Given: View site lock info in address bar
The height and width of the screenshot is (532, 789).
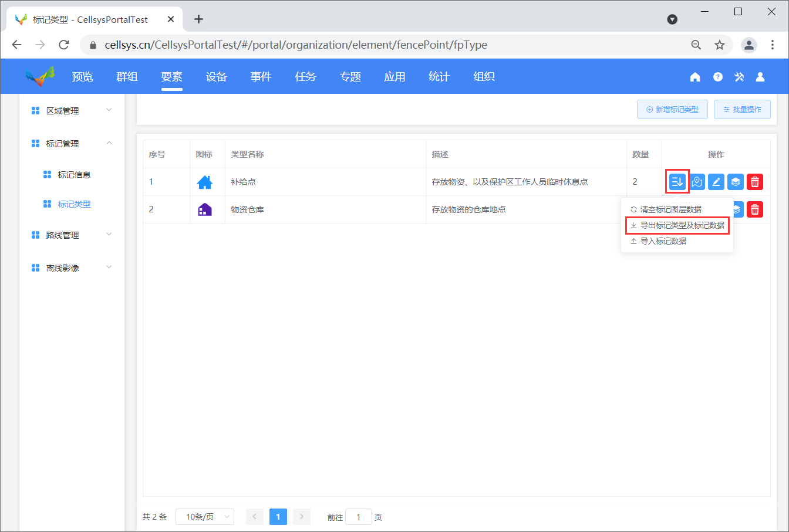Looking at the screenshot, I should tap(93, 45).
